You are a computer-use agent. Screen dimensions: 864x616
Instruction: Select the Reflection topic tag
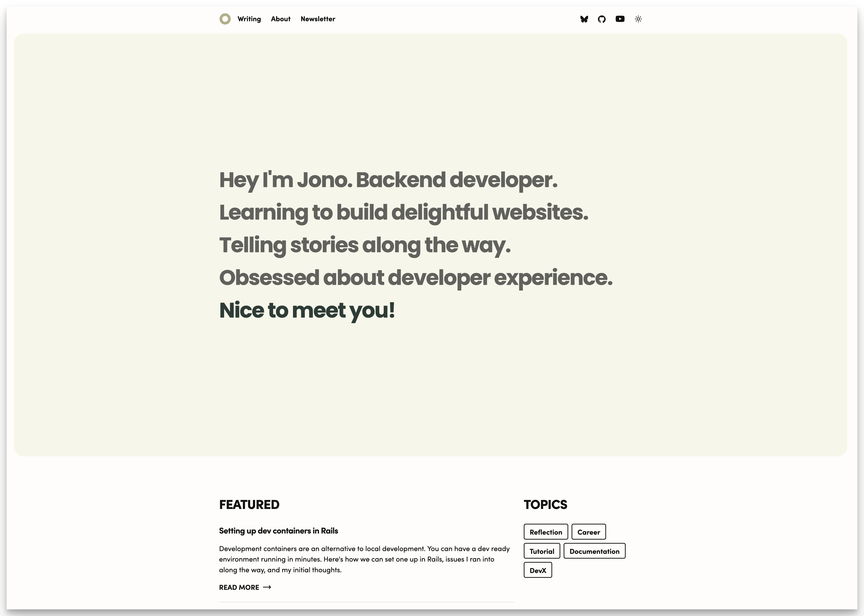[546, 532]
